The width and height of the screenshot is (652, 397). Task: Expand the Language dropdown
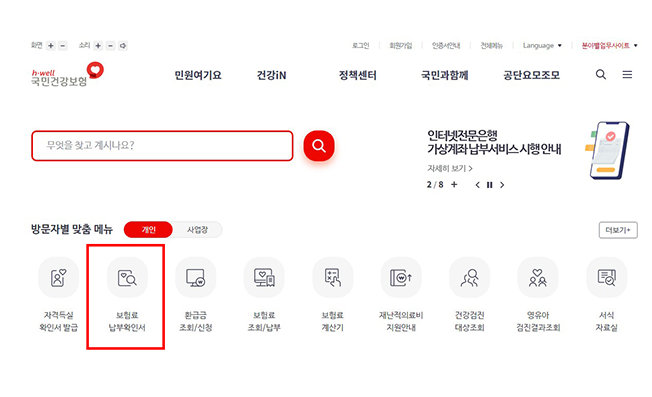click(x=542, y=46)
